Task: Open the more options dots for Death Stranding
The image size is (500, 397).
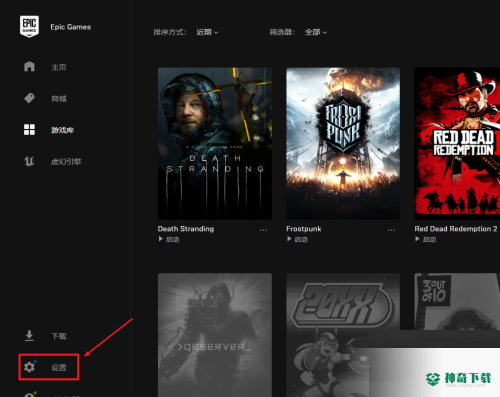Action: click(263, 230)
